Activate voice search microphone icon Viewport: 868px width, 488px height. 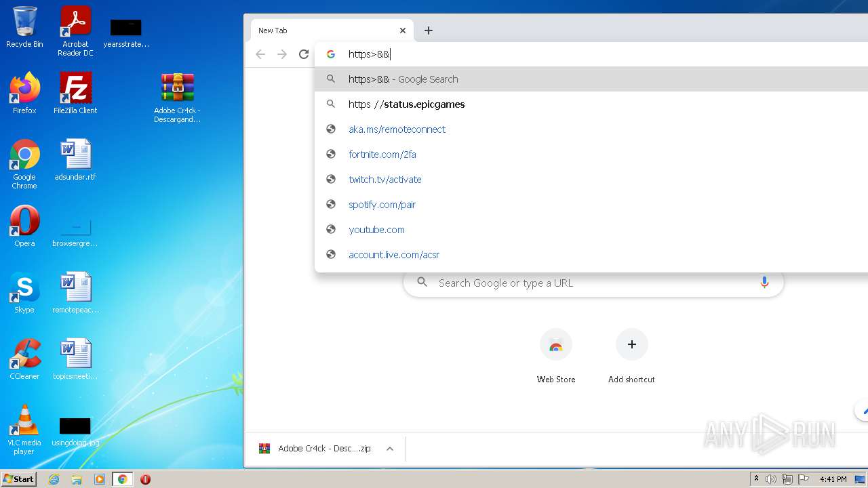[x=764, y=283]
